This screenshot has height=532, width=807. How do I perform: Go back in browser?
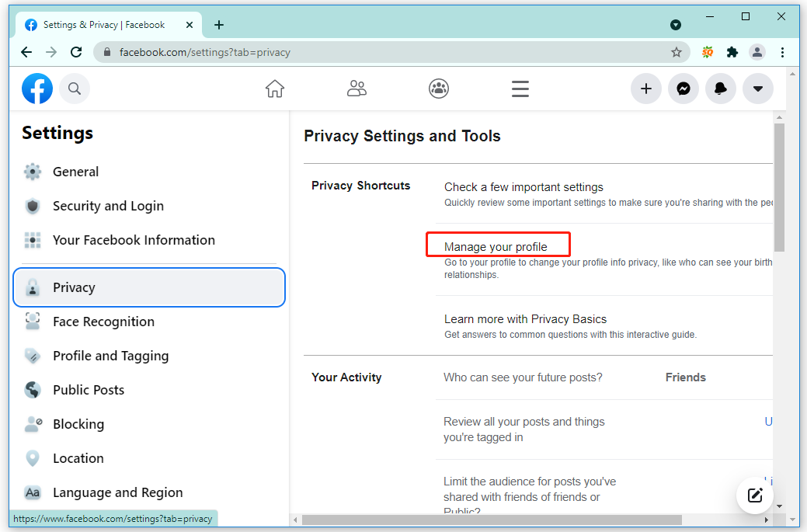[x=26, y=52]
